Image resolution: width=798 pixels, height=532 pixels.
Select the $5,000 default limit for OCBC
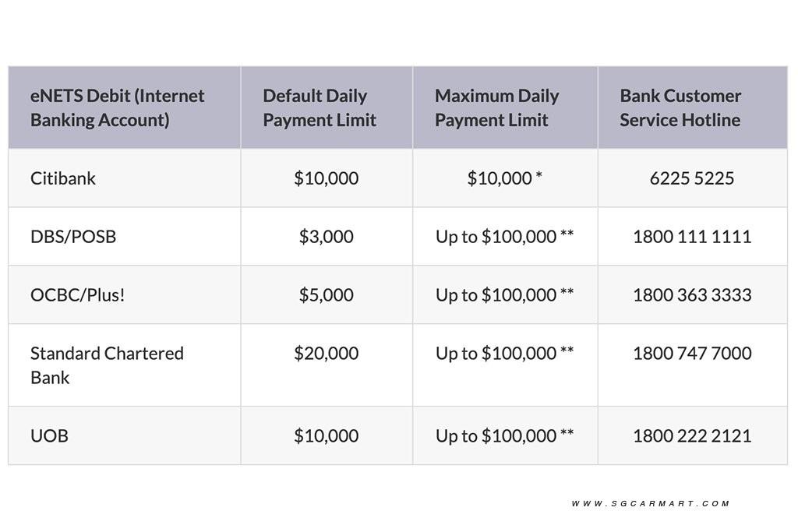pos(326,295)
